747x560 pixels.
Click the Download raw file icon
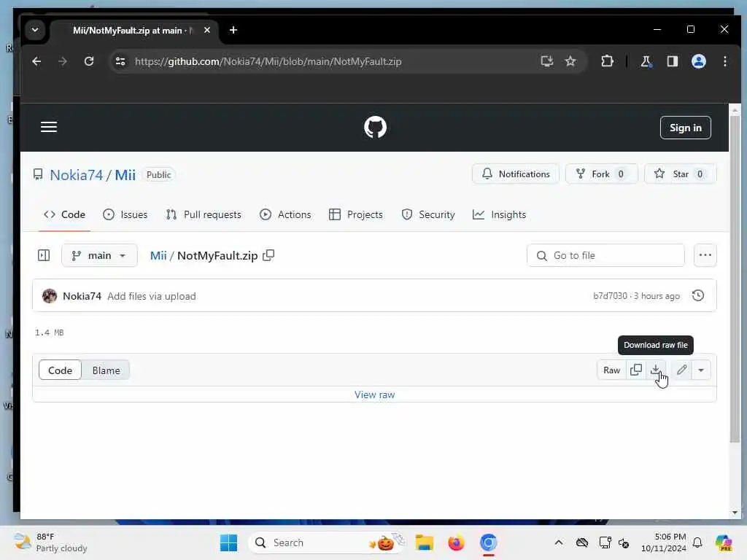[x=656, y=370]
